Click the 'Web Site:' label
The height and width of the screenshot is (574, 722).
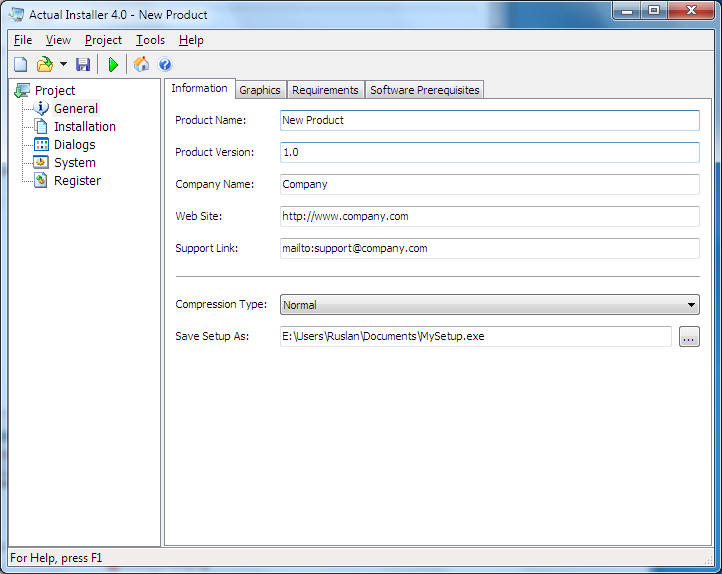click(x=198, y=216)
